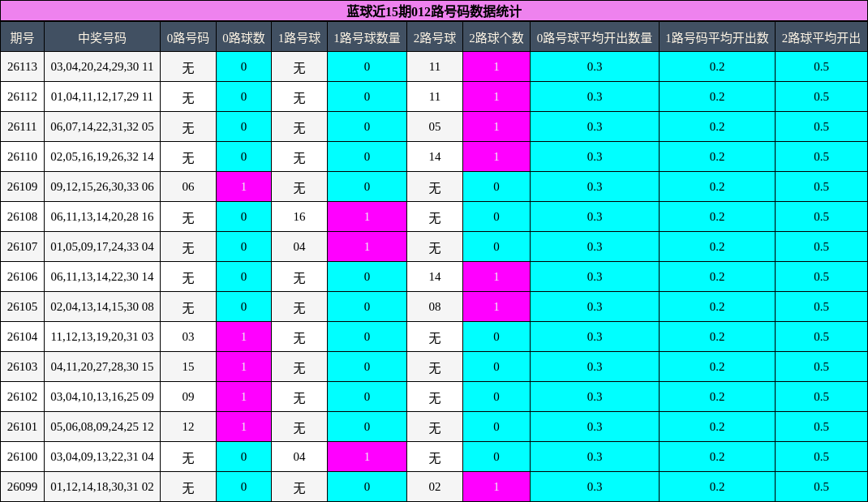Screen dimensions: 868x502
Task: Click the 2路球平均开出 column header
Action: pos(821,37)
